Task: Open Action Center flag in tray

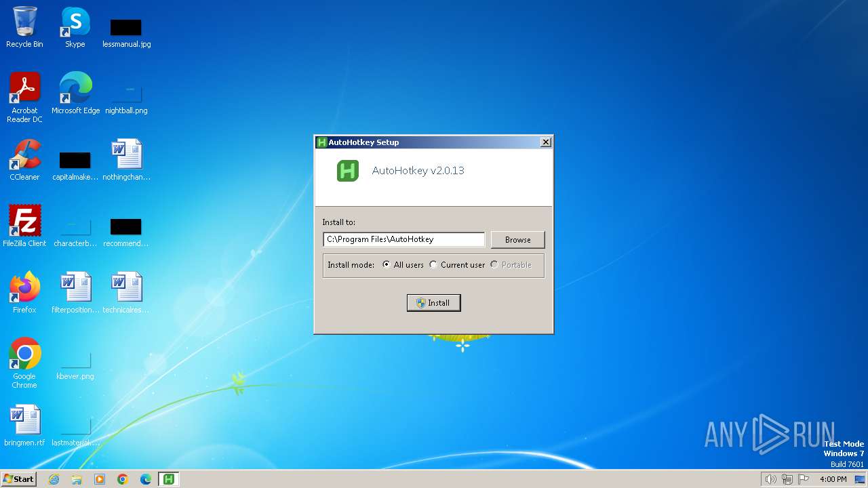Action: (804, 479)
